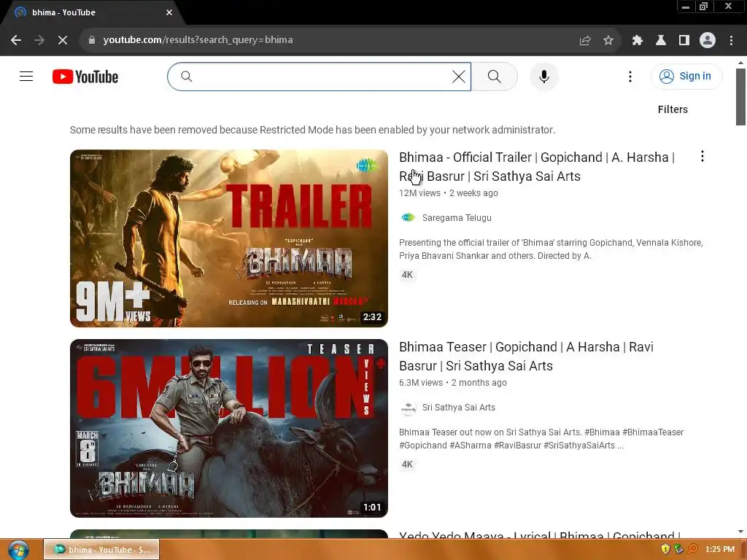Screen dimensions: 747x560
Task: Open options menu for Bhimaa Official Trailer
Action: pyautogui.click(x=703, y=156)
